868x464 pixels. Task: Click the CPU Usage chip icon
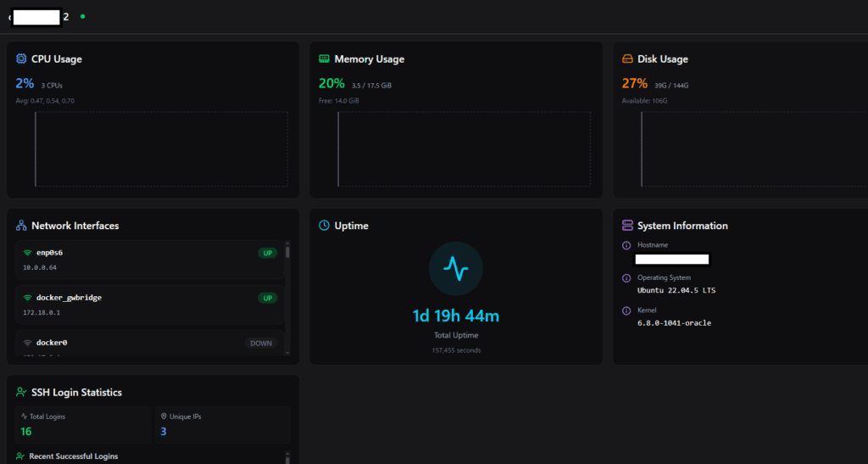(21, 59)
